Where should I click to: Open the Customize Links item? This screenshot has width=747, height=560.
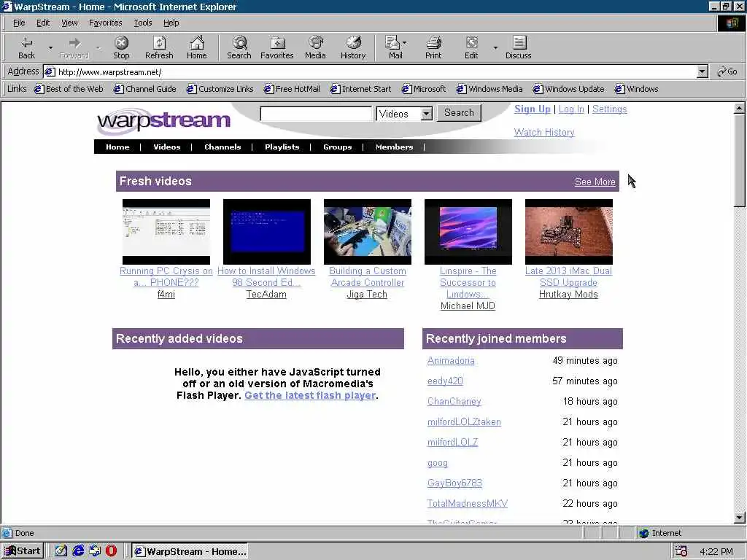220,89
